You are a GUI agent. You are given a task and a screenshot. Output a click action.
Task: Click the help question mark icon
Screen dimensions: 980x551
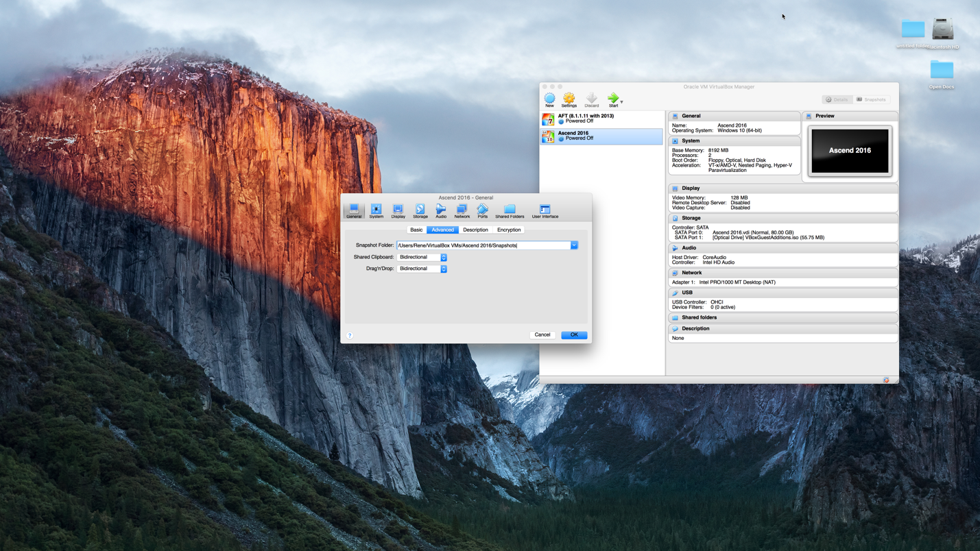pyautogui.click(x=350, y=335)
